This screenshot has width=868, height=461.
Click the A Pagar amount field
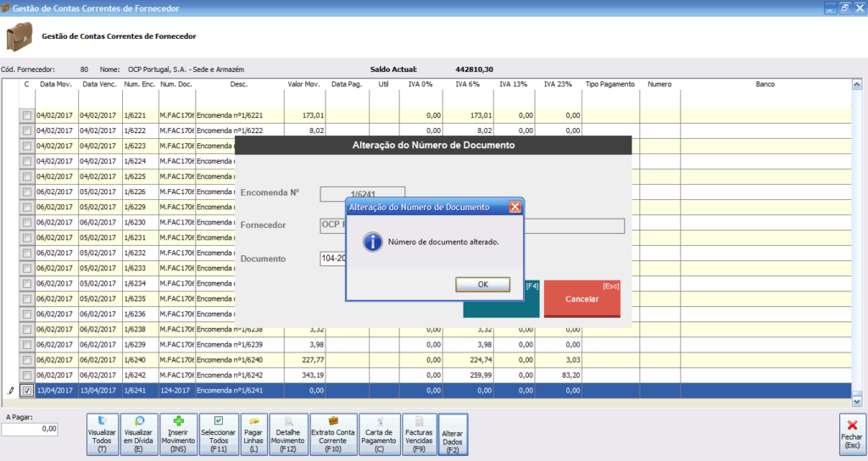tap(30, 430)
